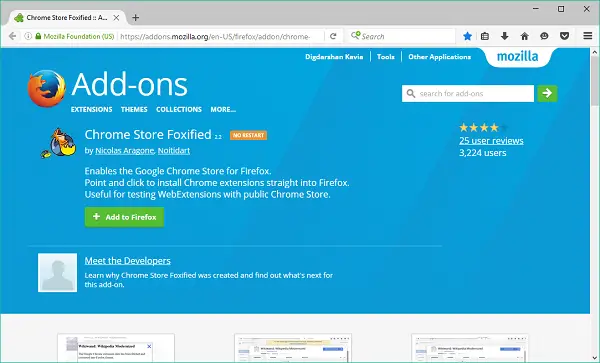Click the "Chrome Store Foxified" add-on title
The width and height of the screenshot is (600, 363).
[x=148, y=135]
